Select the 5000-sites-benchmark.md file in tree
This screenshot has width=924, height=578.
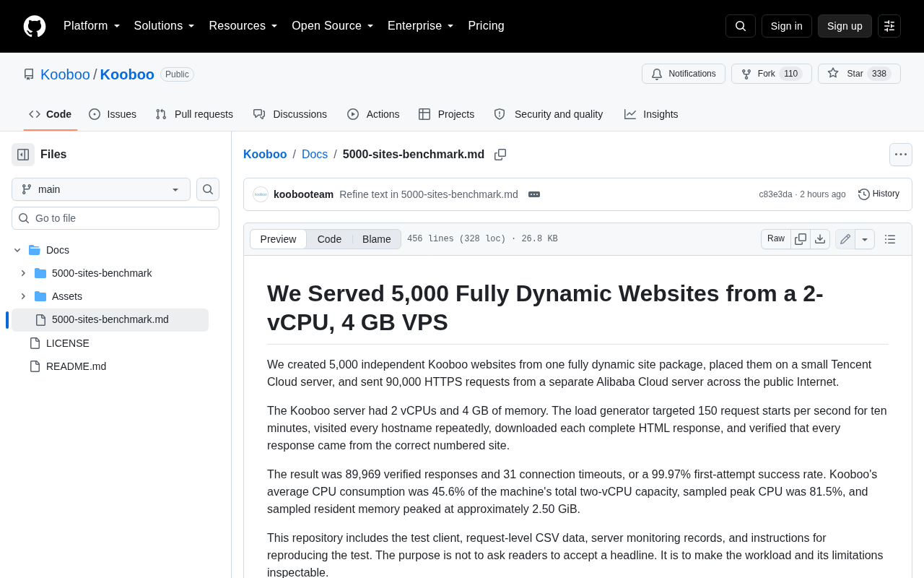[x=110, y=320]
